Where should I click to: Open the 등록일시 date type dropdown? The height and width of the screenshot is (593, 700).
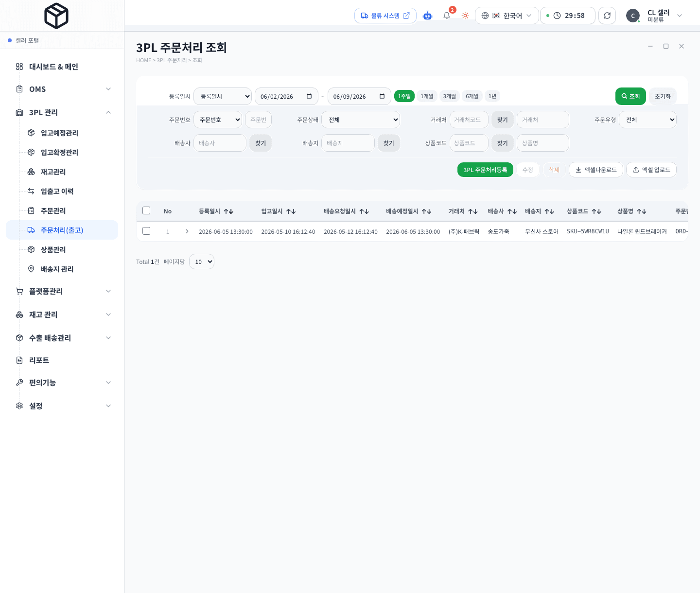(223, 96)
